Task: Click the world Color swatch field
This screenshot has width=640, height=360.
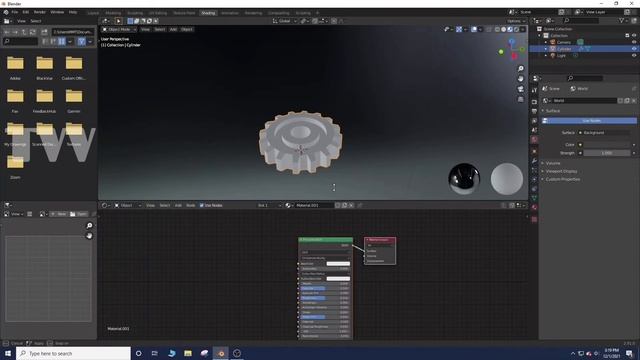Action: tap(607, 145)
